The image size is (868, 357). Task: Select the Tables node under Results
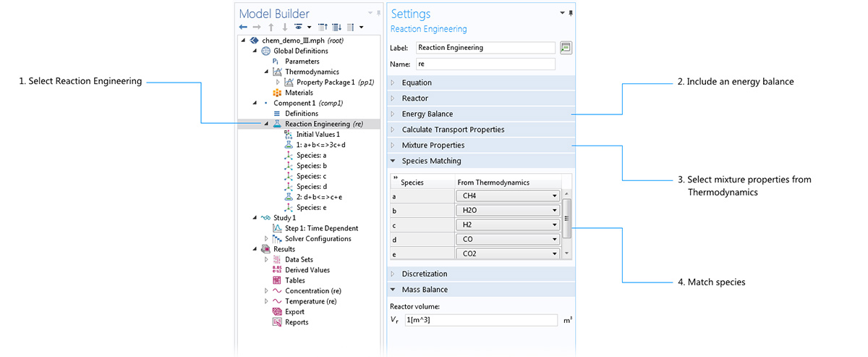tap(294, 280)
